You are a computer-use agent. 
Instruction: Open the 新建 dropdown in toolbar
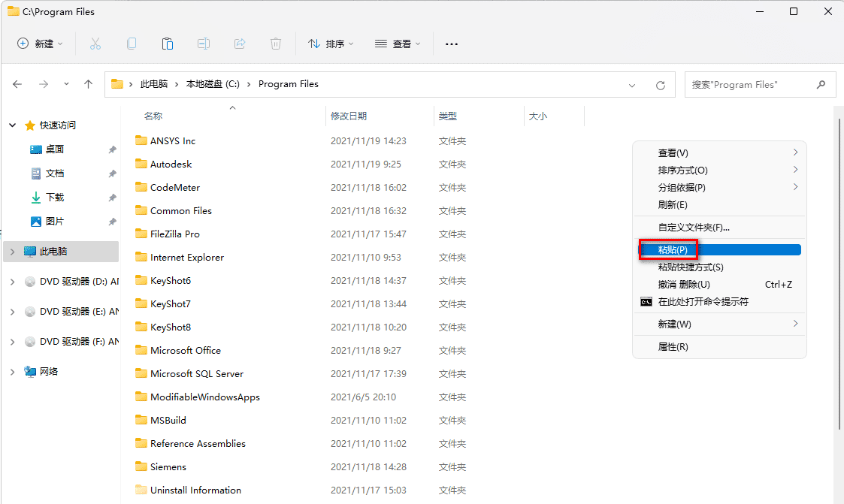click(x=41, y=44)
